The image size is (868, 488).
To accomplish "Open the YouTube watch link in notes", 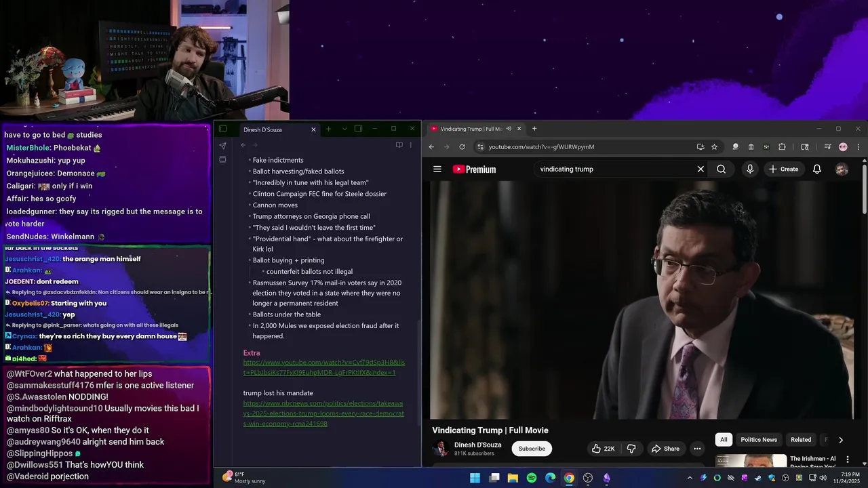I will pyautogui.click(x=324, y=367).
